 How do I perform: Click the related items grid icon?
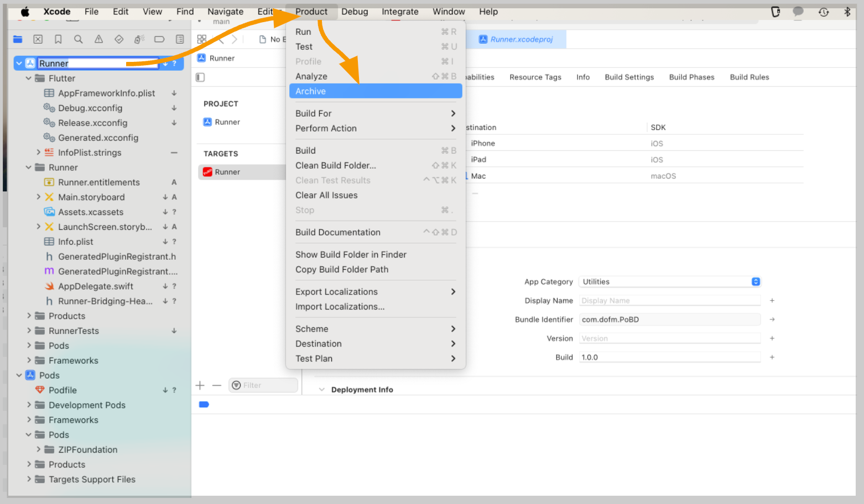tap(202, 39)
